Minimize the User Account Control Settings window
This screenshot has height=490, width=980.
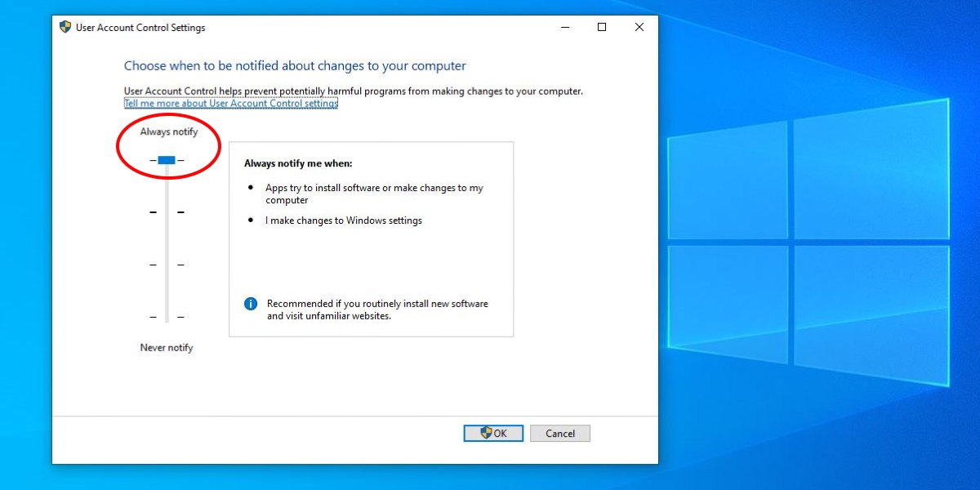point(565,27)
